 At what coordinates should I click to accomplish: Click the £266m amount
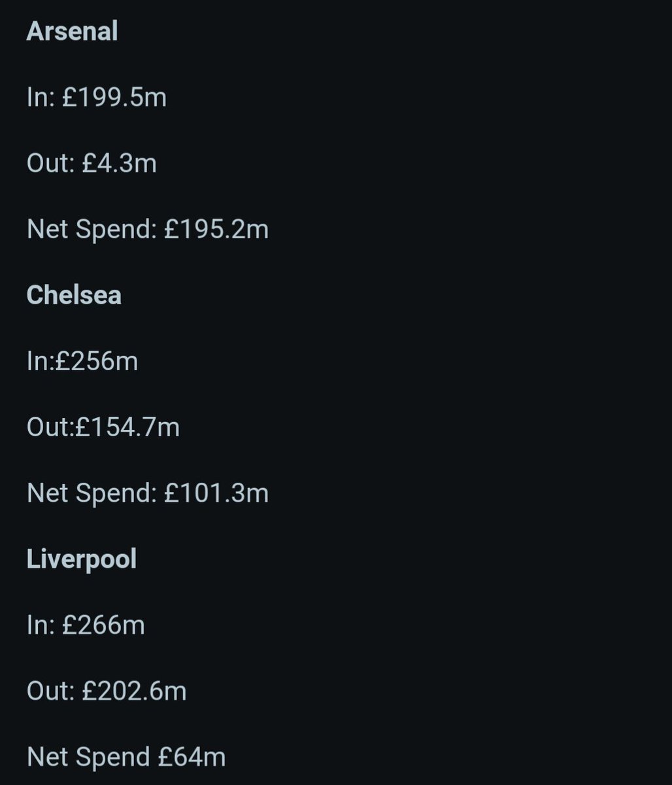coord(103,625)
